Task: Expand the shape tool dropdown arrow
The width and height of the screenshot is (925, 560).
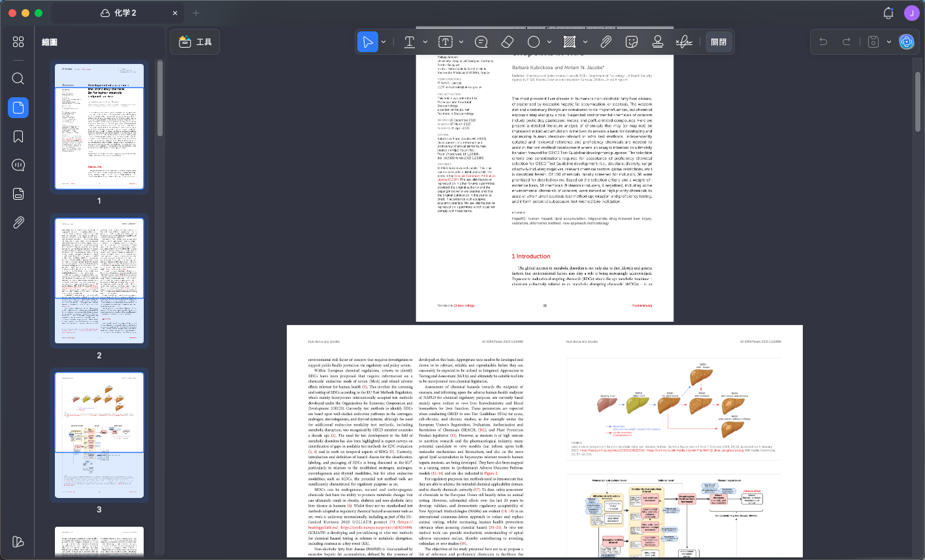Action: 549,42
